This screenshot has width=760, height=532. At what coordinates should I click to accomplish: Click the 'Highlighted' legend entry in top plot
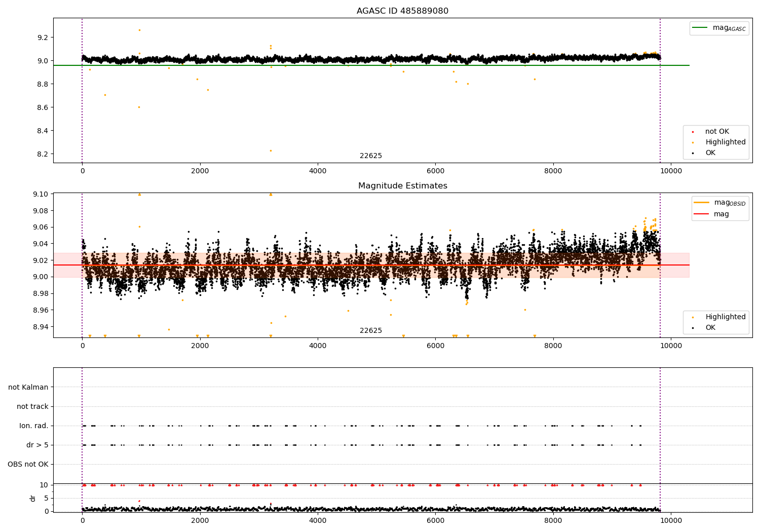pos(719,142)
